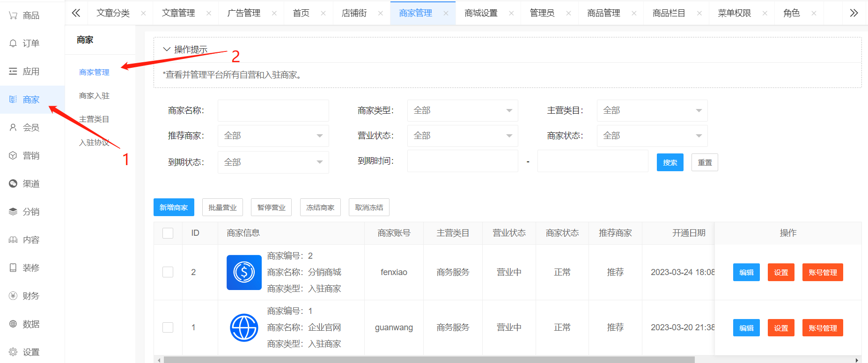Check the row for merchant ID 2
868x363 pixels.
click(168, 272)
